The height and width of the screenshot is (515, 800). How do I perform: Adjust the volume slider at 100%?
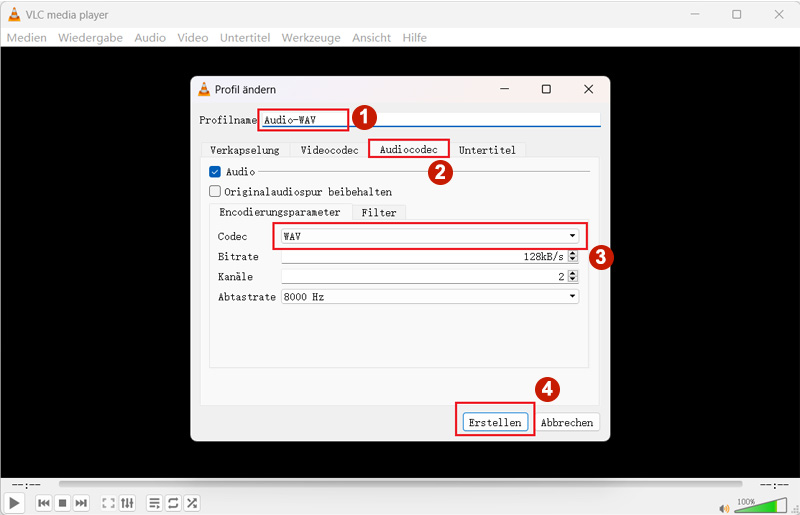coord(761,505)
